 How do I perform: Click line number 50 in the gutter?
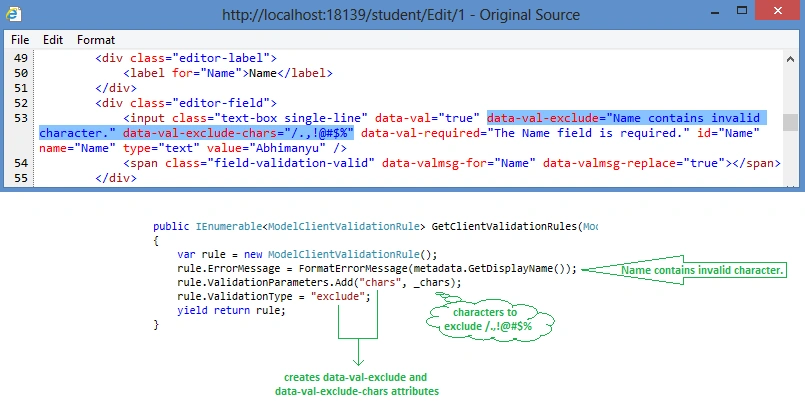21,73
